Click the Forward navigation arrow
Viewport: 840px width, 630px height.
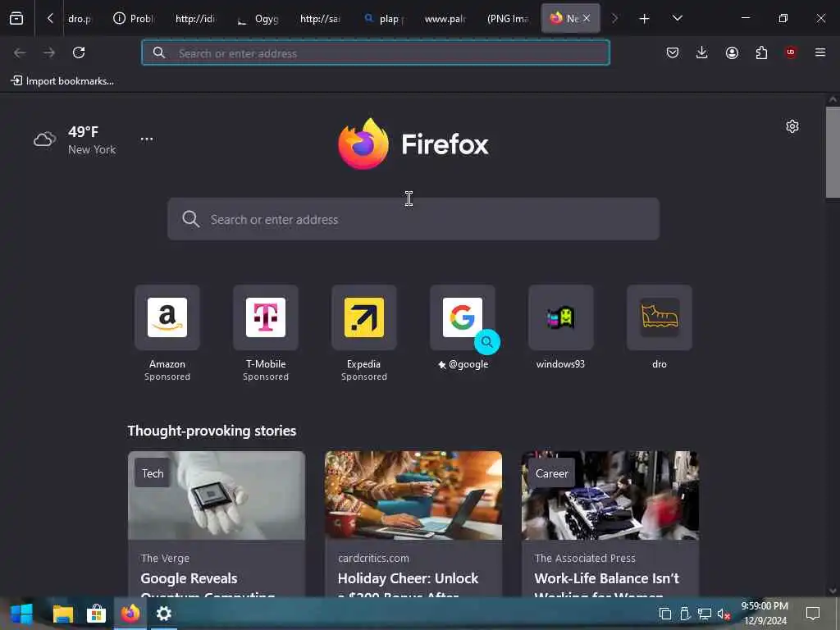tap(49, 52)
